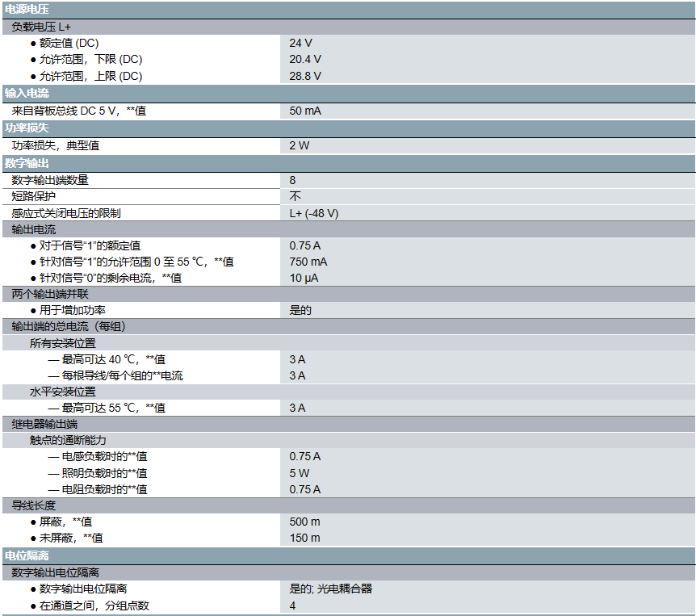Select the 短路保护 row label
Image resolution: width=696 pixels, height=616 pixels.
click(x=34, y=196)
